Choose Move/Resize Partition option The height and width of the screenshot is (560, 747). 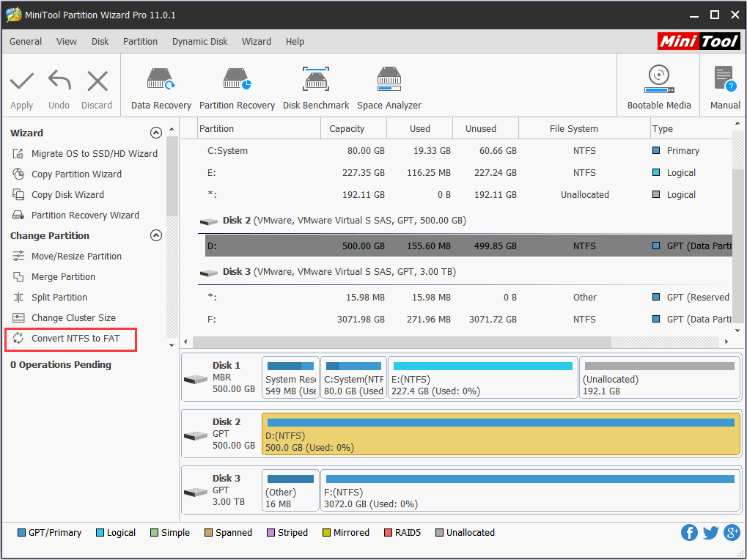click(76, 257)
